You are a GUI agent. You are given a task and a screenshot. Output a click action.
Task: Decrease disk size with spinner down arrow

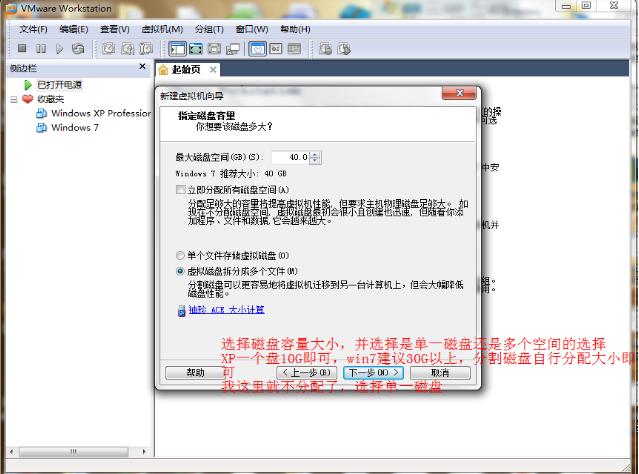(x=315, y=161)
